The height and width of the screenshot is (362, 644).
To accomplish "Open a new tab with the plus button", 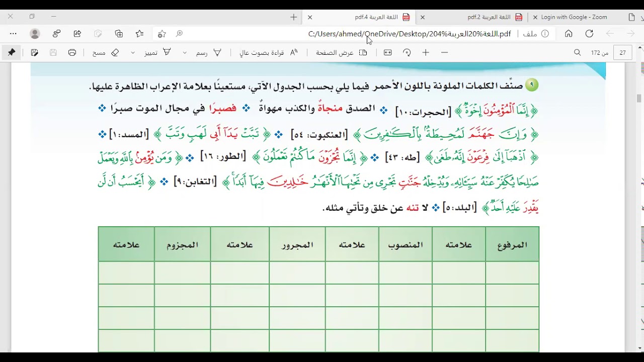I will pyautogui.click(x=294, y=17).
